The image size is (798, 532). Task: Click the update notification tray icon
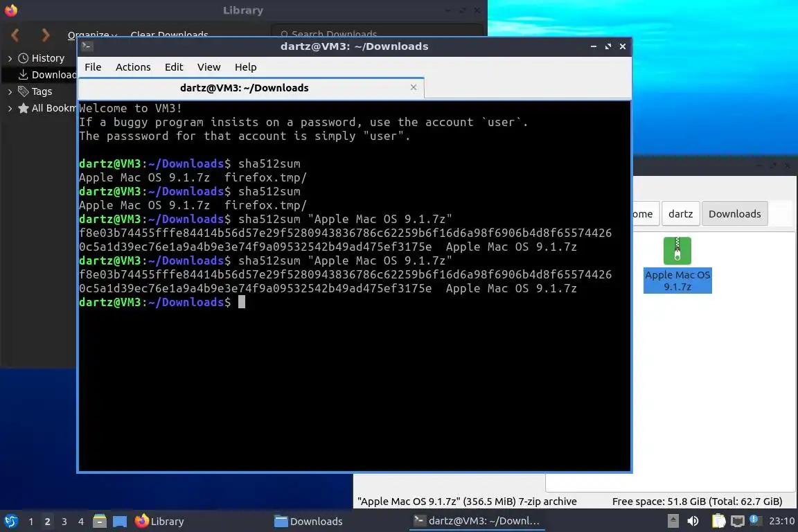tap(755, 520)
